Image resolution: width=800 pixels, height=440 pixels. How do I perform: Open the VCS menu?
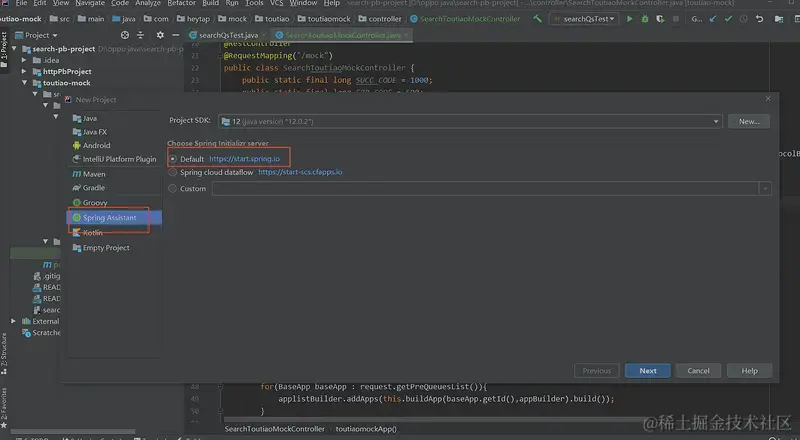tap(277, 3)
